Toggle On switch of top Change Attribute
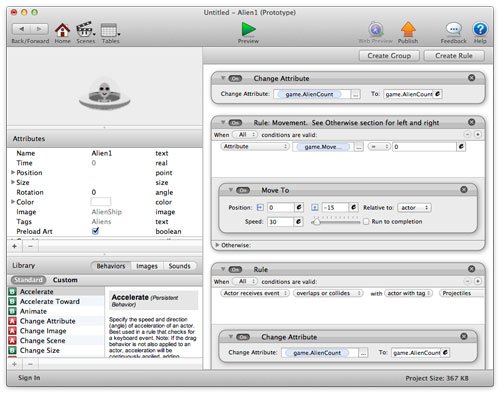 235,79
